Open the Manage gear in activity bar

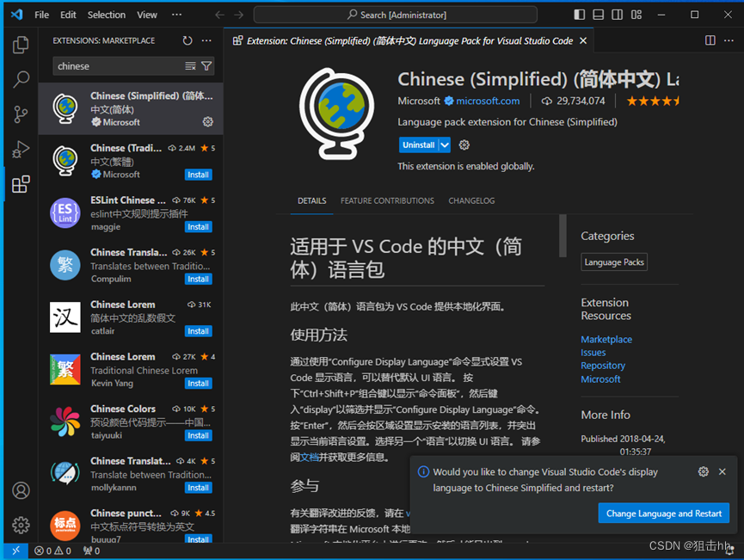click(x=21, y=525)
